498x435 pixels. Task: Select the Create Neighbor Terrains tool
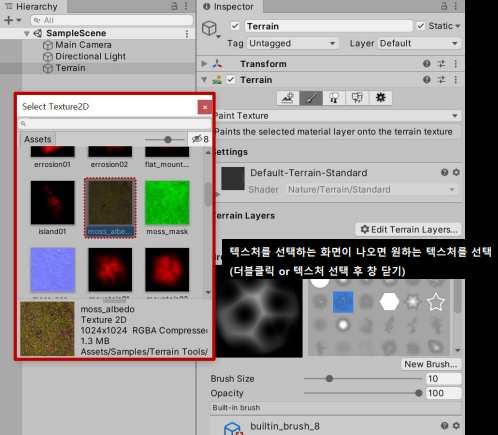point(288,98)
